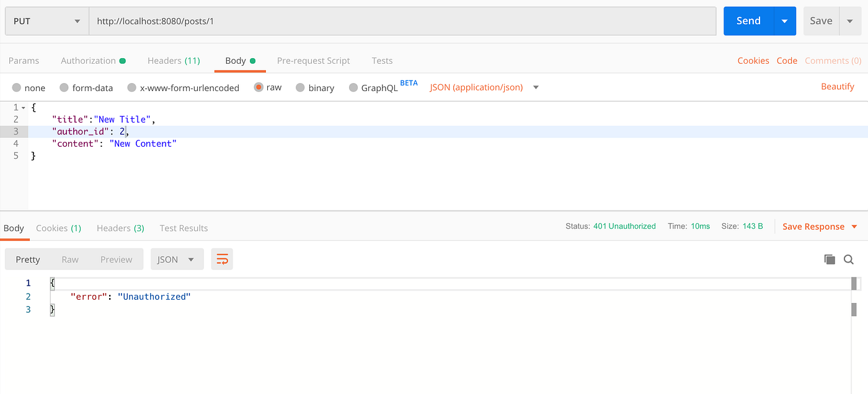Select the x-www-form-urlencoded radio button

(131, 87)
